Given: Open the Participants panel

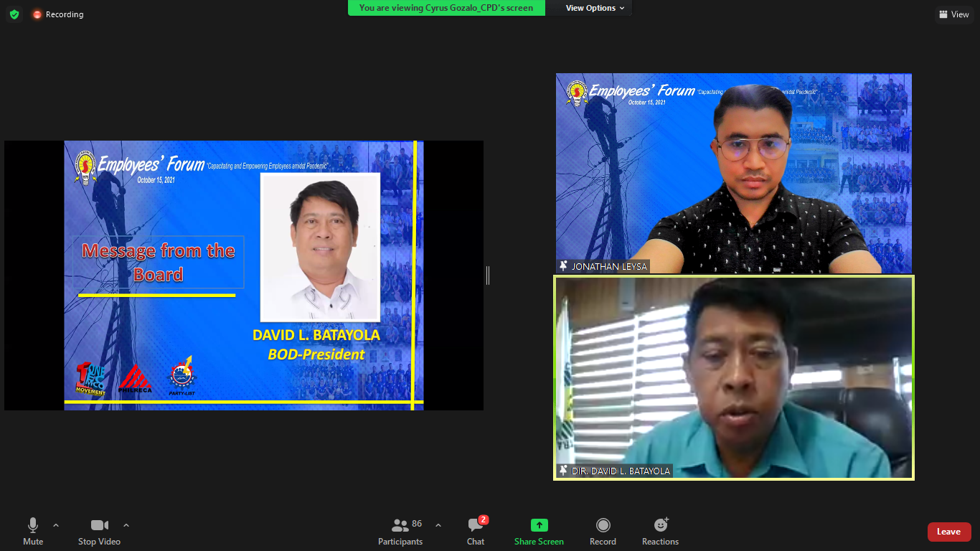Looking at the screenshot, I should pos(400,532).
